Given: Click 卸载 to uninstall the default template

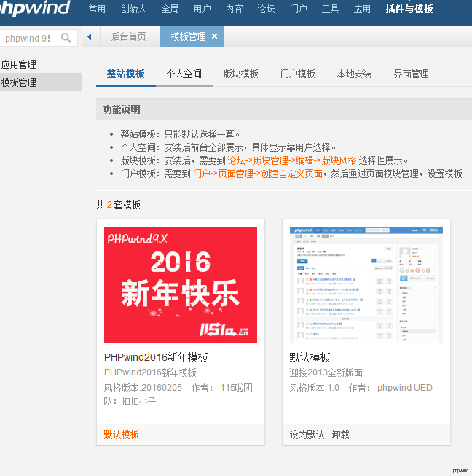Looking at the screenshot, I should click(340, 434).
